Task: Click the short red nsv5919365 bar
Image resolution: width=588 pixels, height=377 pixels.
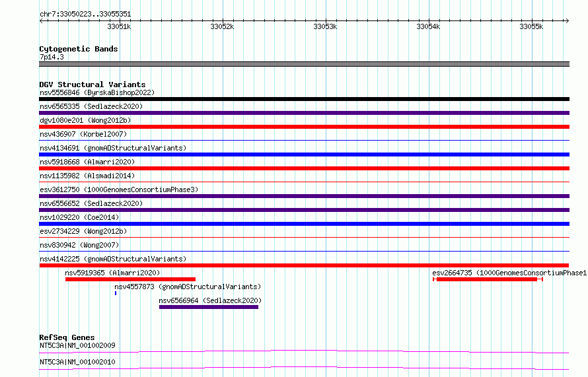Action: (x=131, y=279)
